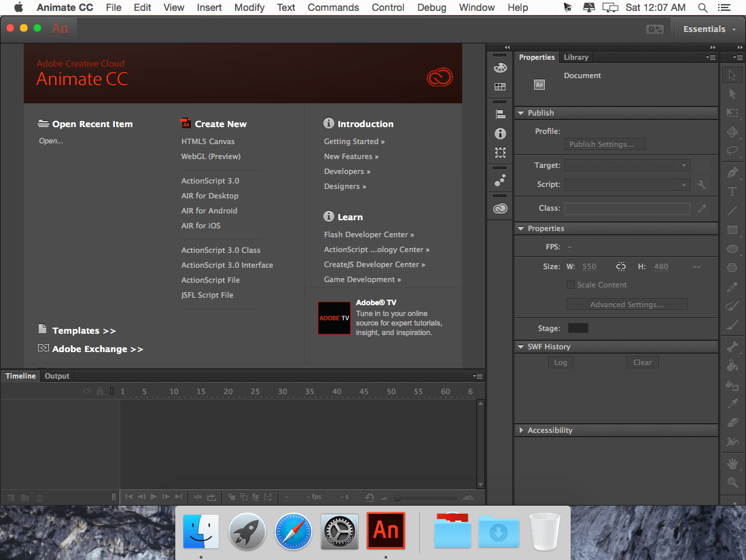Expand the Accessibility section
The image size is (746, 560).
[521, 430]
